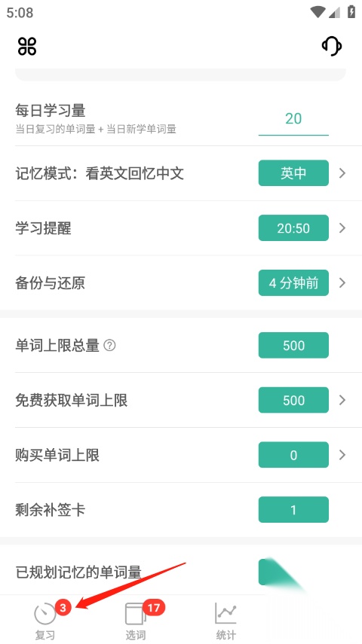Tap the red 3 badge on 复习

[x=63, y=607]
